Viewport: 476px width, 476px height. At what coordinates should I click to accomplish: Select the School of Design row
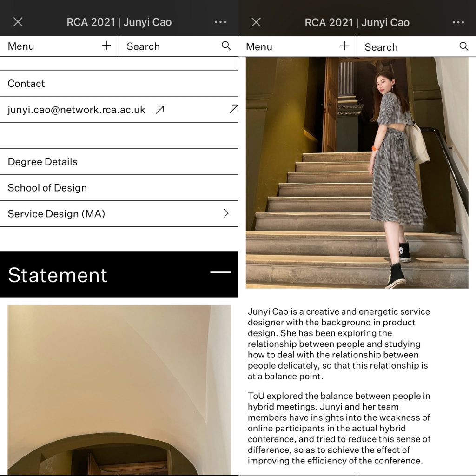click(119, 188)
